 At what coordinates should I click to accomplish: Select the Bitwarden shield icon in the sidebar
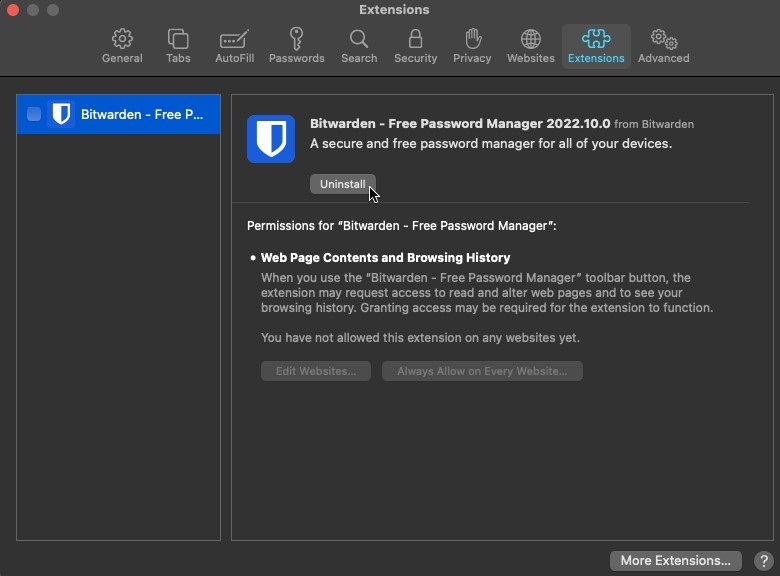[61, 114]
